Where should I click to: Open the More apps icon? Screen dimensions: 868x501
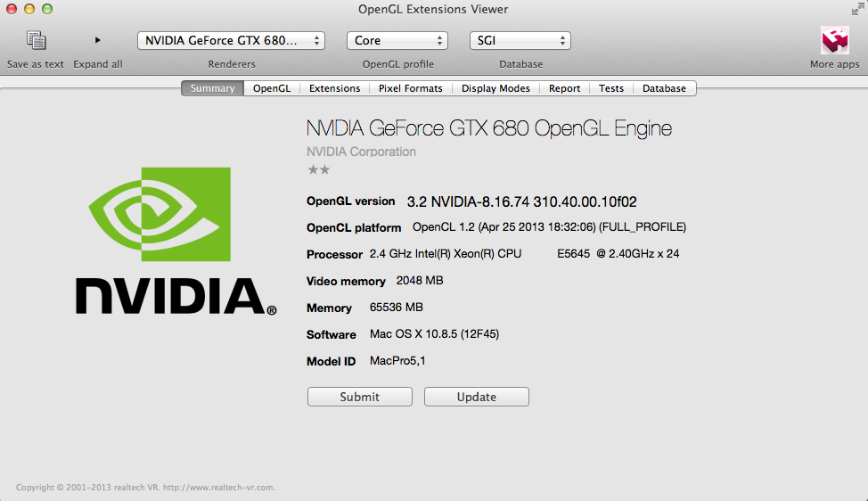(x=834, y=40)
